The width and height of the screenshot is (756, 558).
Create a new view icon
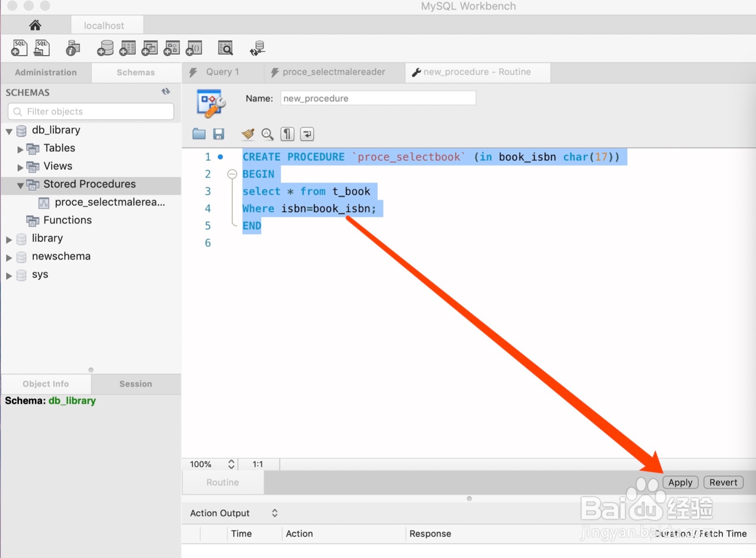click(x=149, y=48)
